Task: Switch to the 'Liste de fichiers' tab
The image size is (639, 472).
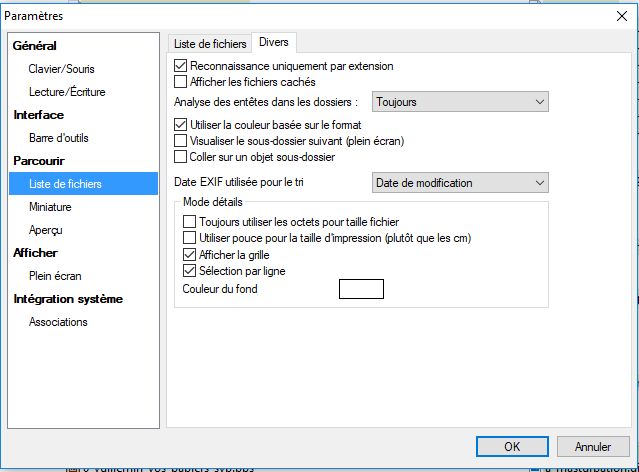Action: tap(210, 43)
